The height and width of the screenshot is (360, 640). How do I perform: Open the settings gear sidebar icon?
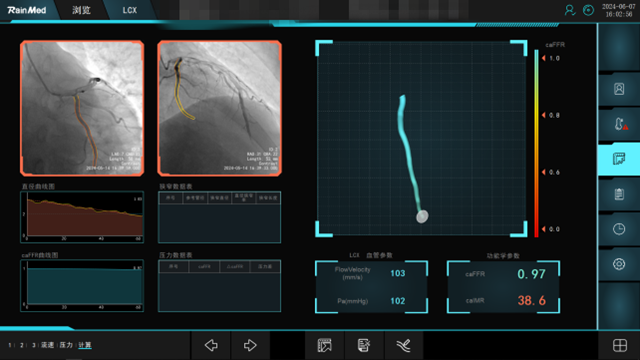[x=619, y=264]
